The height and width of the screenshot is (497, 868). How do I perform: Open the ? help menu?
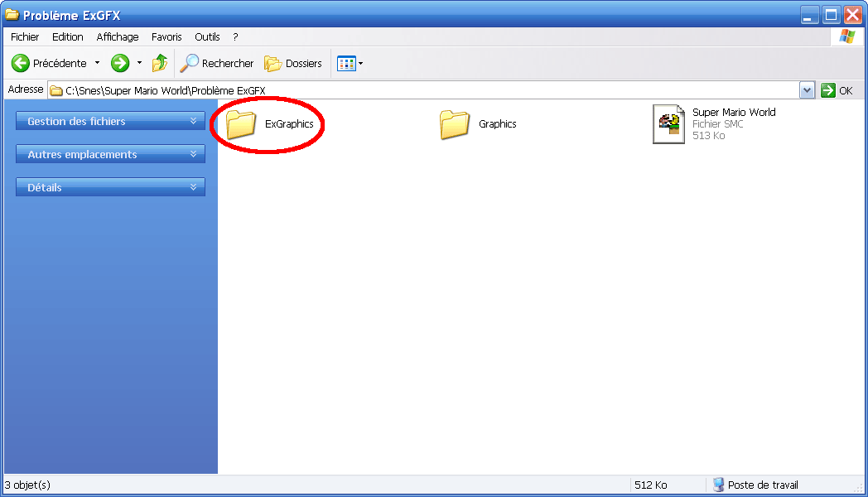point(235,37)
